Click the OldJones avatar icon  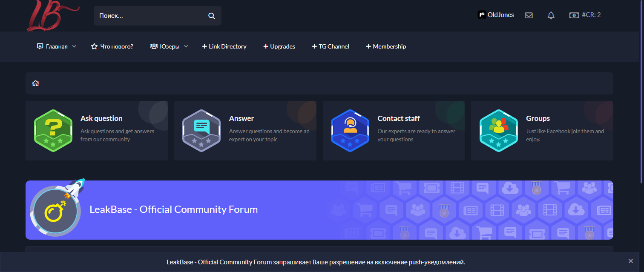[482, 15]
